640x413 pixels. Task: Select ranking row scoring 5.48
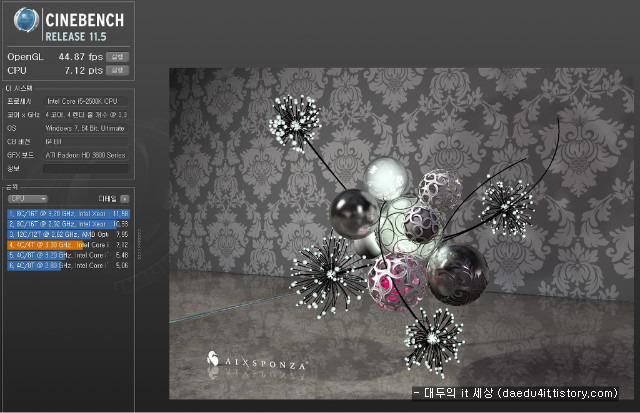coord(69,255)
